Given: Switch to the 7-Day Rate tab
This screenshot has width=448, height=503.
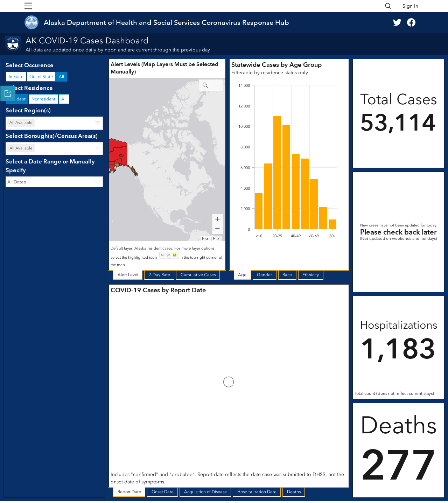Looking at the screenshot, I should tap(159, 275).
